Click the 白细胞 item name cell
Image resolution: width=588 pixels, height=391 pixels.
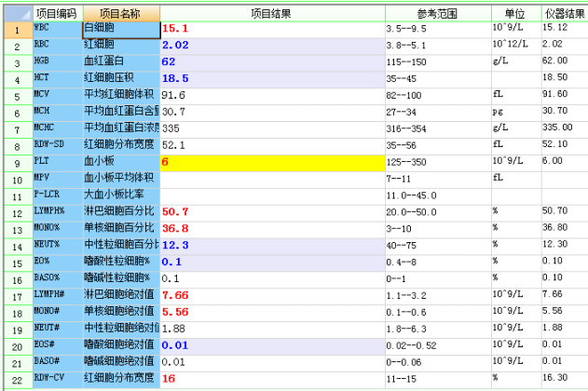120,30
